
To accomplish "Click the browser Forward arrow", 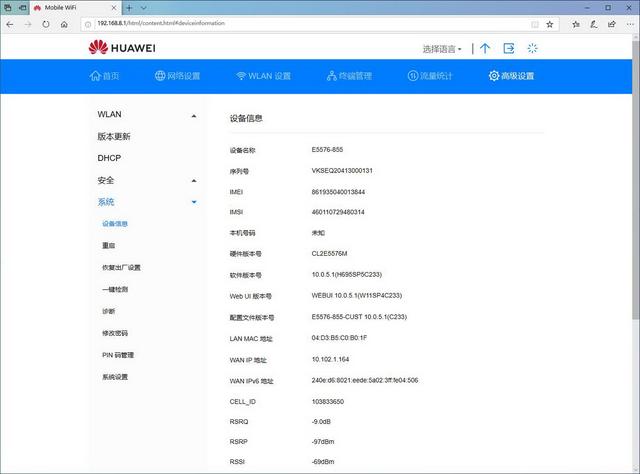I will click(x=28, y=24).
